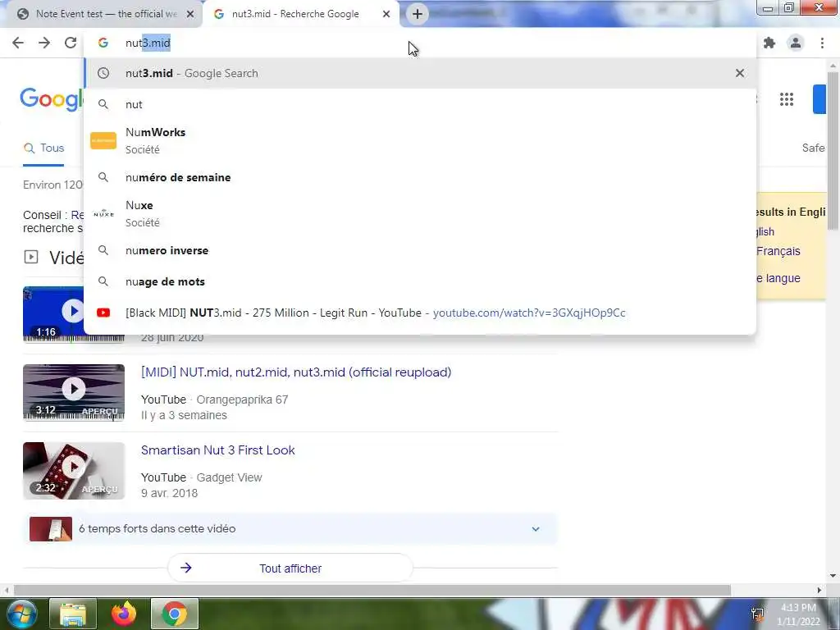Pick the 'nut' search suggestion

[420, 104]
